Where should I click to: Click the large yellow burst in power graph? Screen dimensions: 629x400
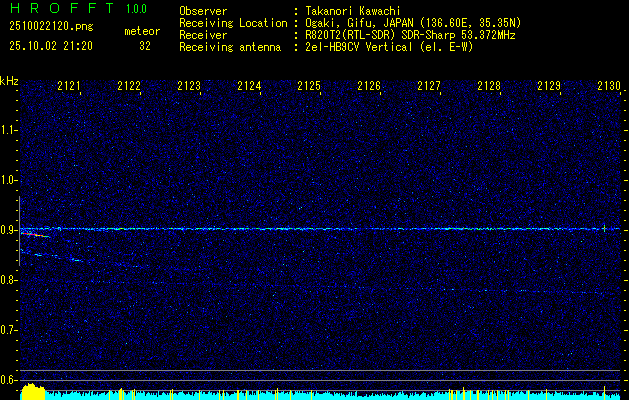[x=32, y=392]
